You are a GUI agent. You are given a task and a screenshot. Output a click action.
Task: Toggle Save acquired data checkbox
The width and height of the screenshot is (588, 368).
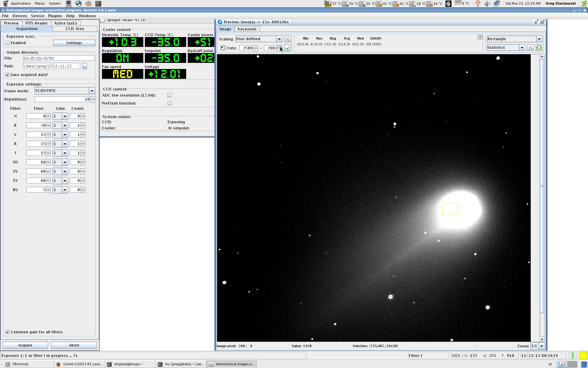pos(8,75)
